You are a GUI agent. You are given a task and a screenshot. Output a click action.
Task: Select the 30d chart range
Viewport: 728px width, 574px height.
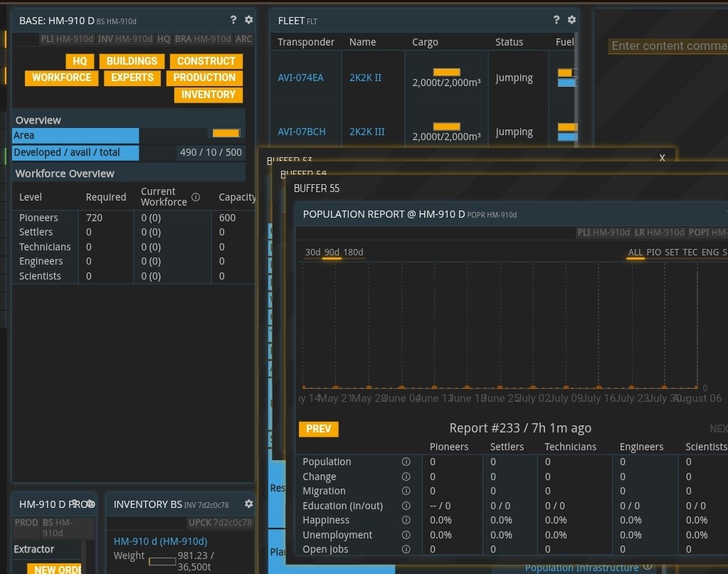pos(312,252)
